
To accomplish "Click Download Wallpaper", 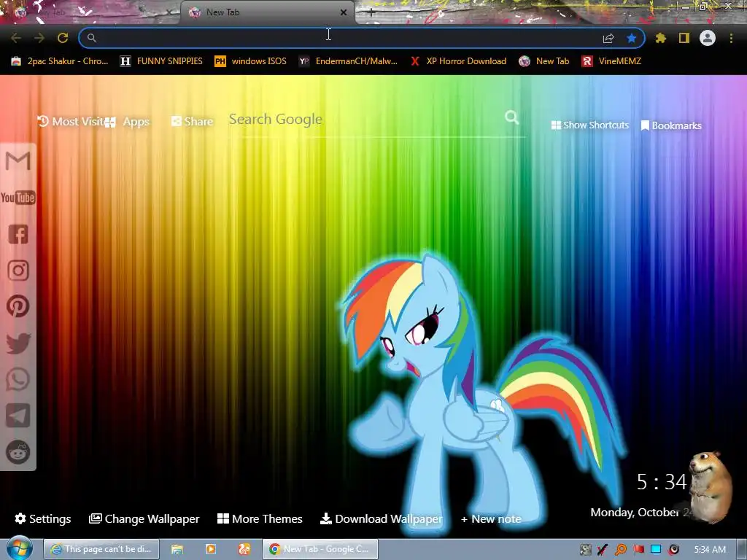I will click(x=381, y=518).
